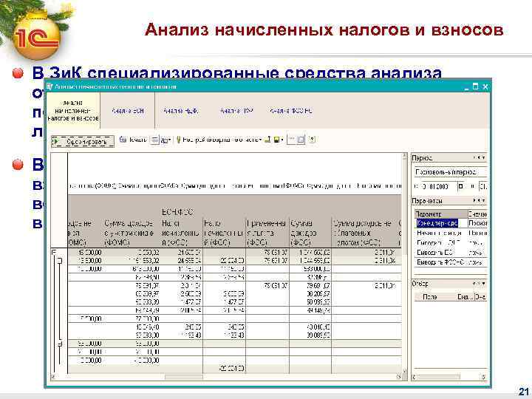
Task: Open the dropdown arrow next to the layout icon
Action: pyautogui.click(x=170, y=140)
